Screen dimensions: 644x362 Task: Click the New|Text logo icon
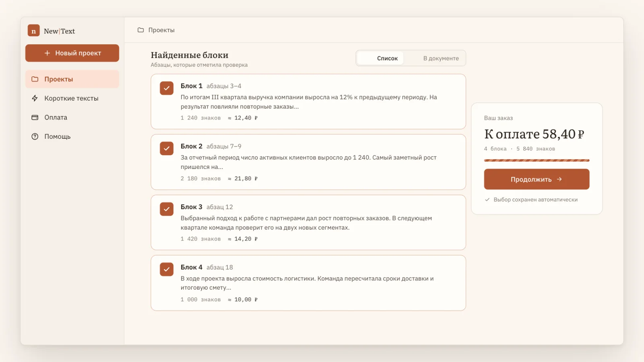(33, 31)
